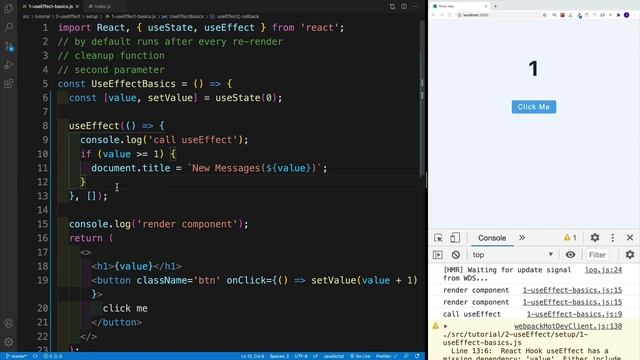
Task: Change the JavaScript language mode in the status bar
Action: click(x=334, y=356)
